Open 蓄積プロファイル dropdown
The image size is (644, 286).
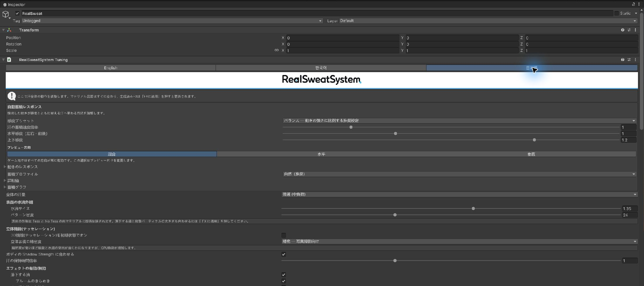pyautogui.click(x=459, y=174)
